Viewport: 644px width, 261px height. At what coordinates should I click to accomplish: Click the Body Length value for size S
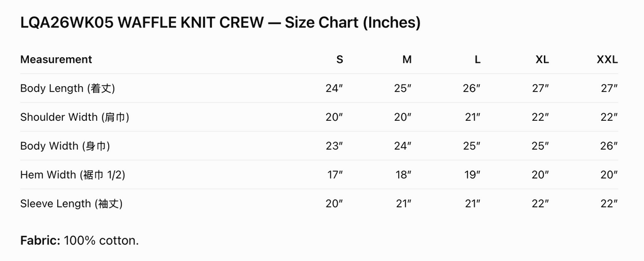pos(335,89)
